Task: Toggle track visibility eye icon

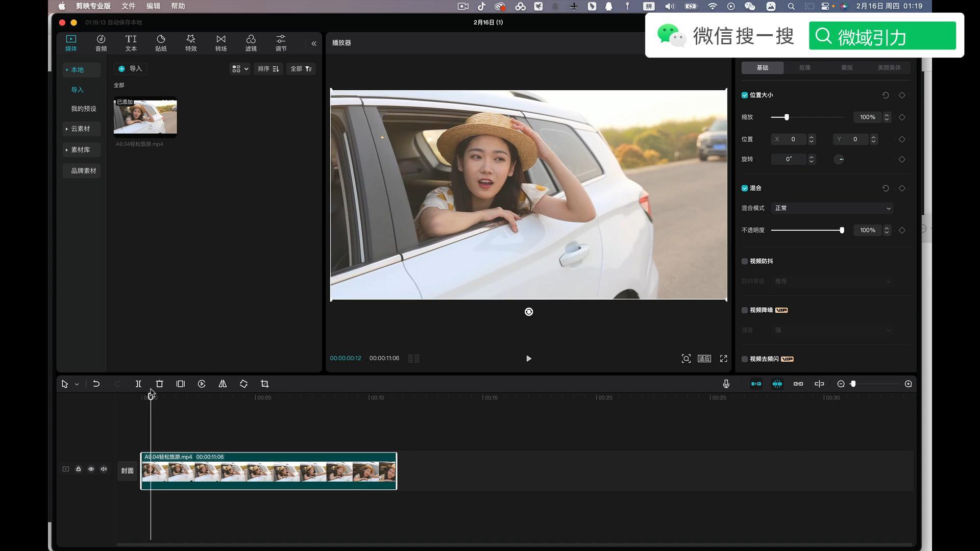Action: click(x=91, y=469)
